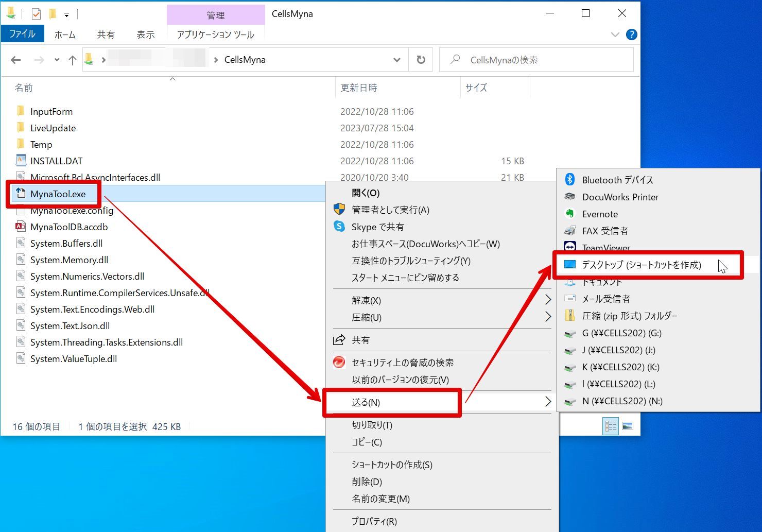Click the up-arrow parent folder button
The width and height of the screenshot is (762, 532).
click(73, 60)
